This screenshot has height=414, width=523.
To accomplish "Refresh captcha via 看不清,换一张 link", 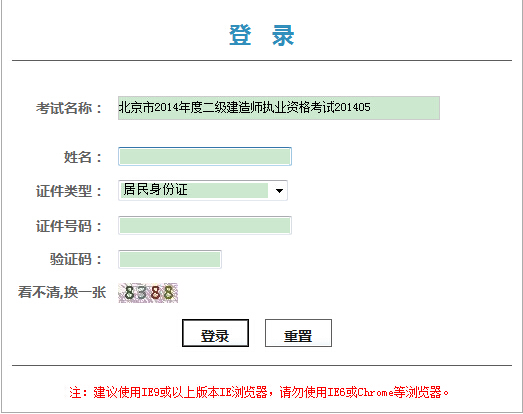I will point(62,292).
